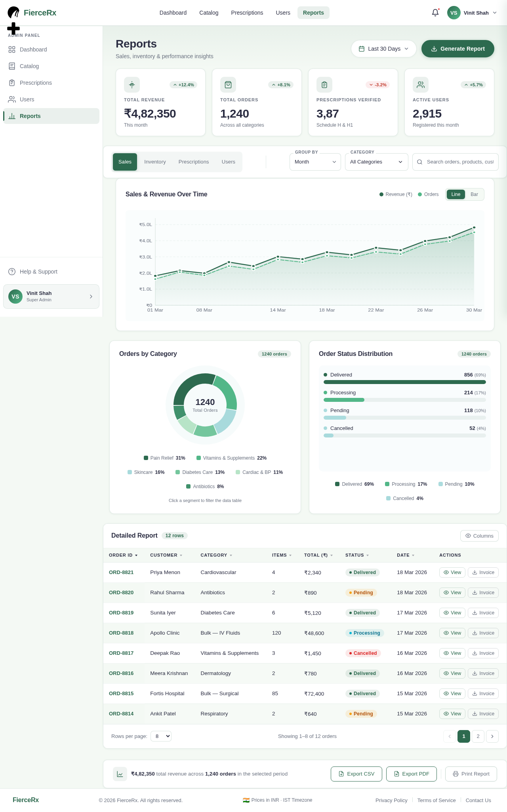Open the rows per page selector
This screenshot has height=812, width=507.
click(x=161, y=736)
